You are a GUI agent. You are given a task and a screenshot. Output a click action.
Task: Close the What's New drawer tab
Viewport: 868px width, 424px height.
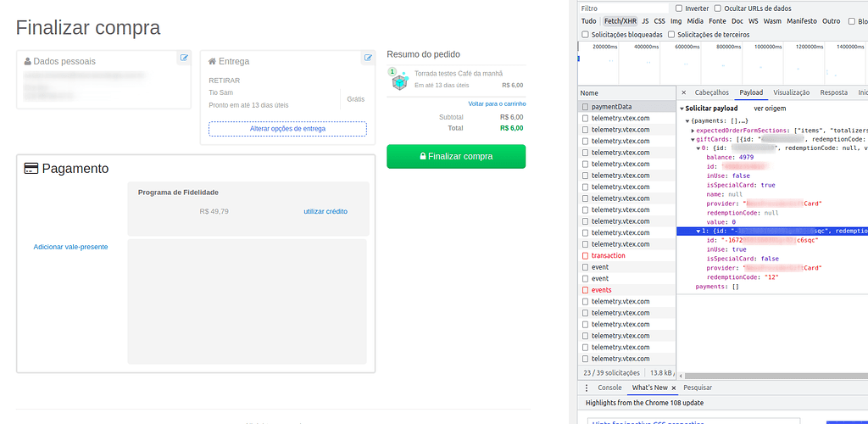click(674, 388)
